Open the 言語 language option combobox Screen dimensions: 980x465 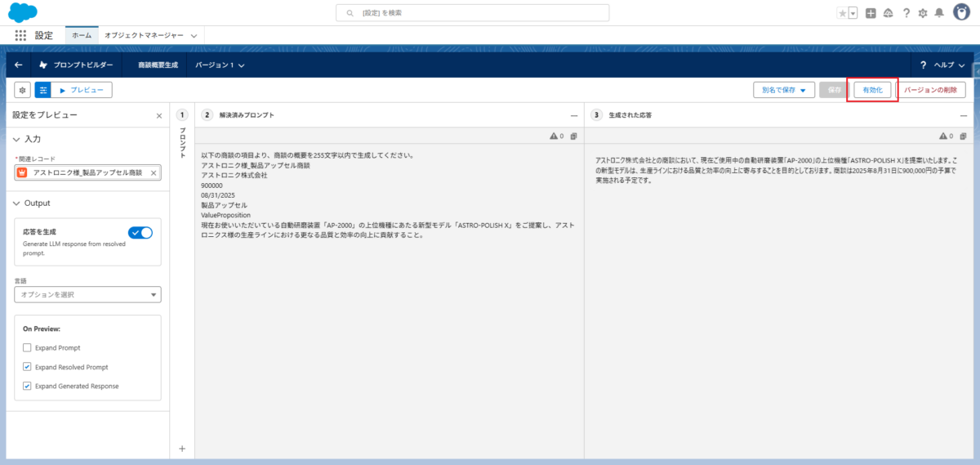[87, 295]
